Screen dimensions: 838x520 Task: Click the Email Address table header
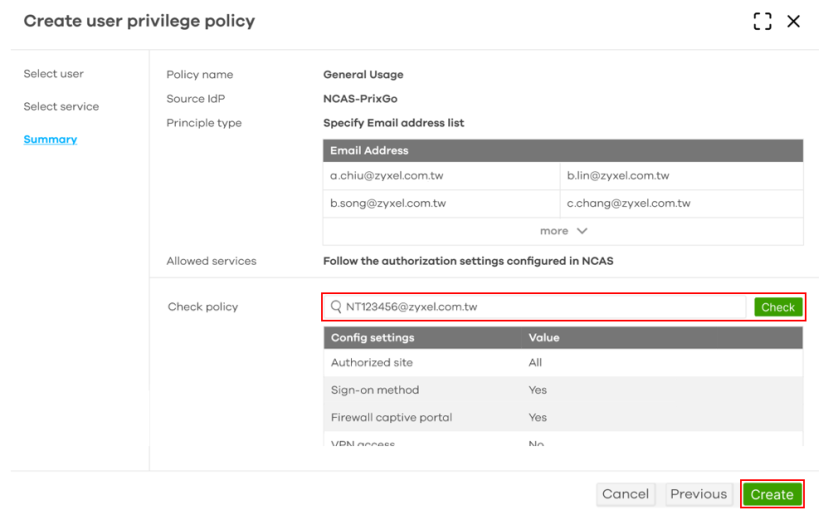pos(563,151)
